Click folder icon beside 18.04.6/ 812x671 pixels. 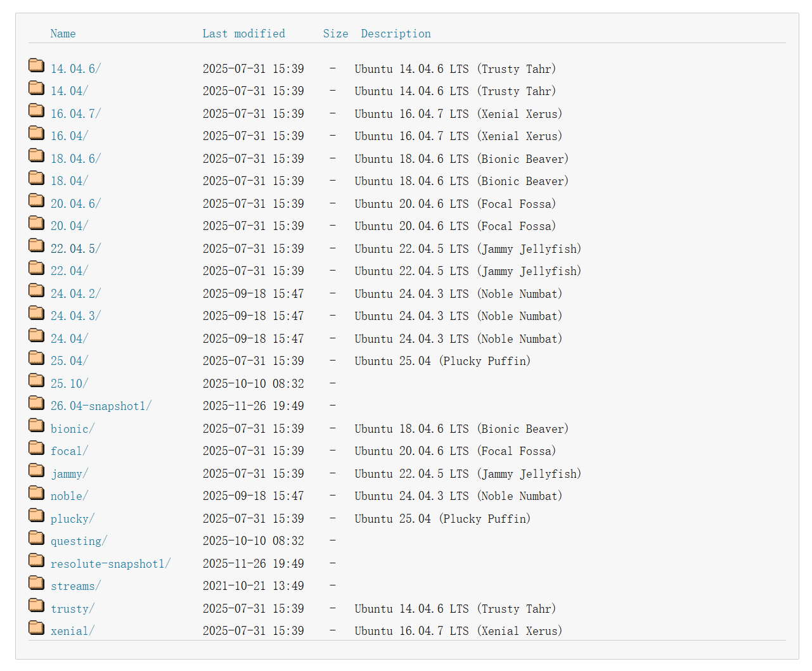coord(37,155)
